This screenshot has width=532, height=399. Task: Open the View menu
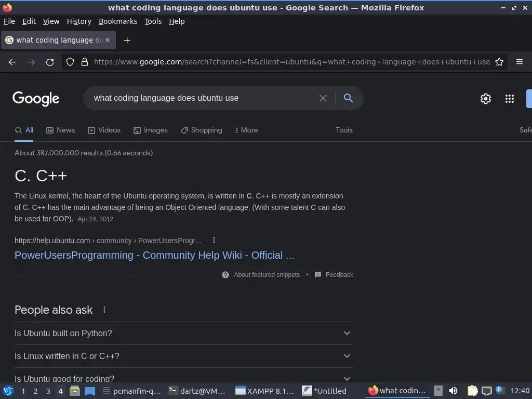51,21
